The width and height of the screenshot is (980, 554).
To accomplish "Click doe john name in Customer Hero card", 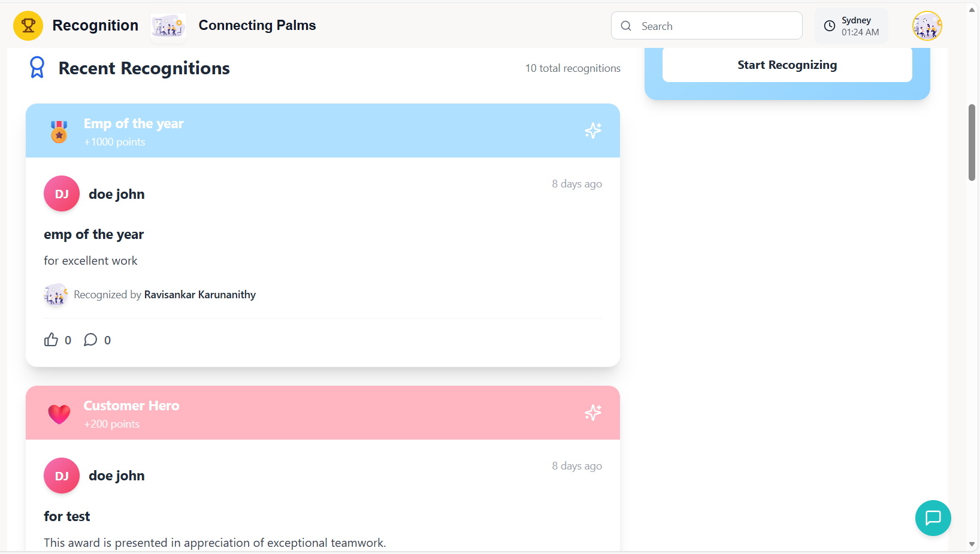I will 117,476.
